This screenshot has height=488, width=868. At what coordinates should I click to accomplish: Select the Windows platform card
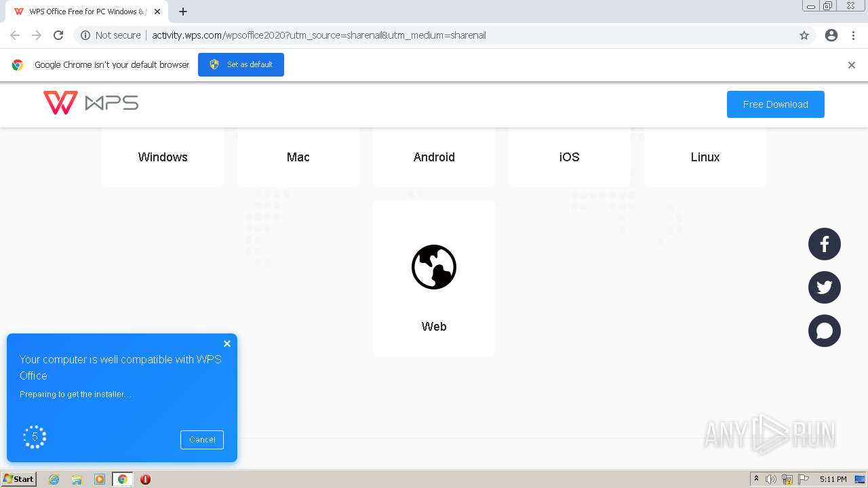[163, 157]
